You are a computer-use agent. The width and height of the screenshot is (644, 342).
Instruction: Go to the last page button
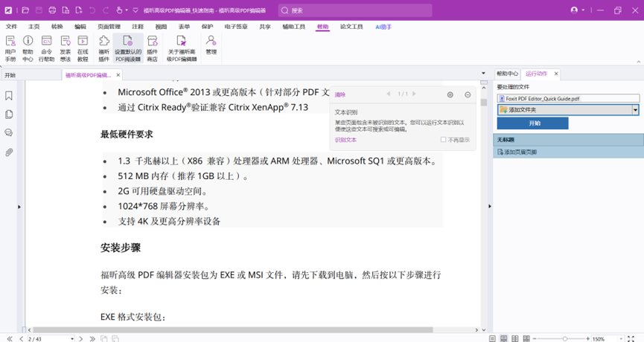pos(92,339)
